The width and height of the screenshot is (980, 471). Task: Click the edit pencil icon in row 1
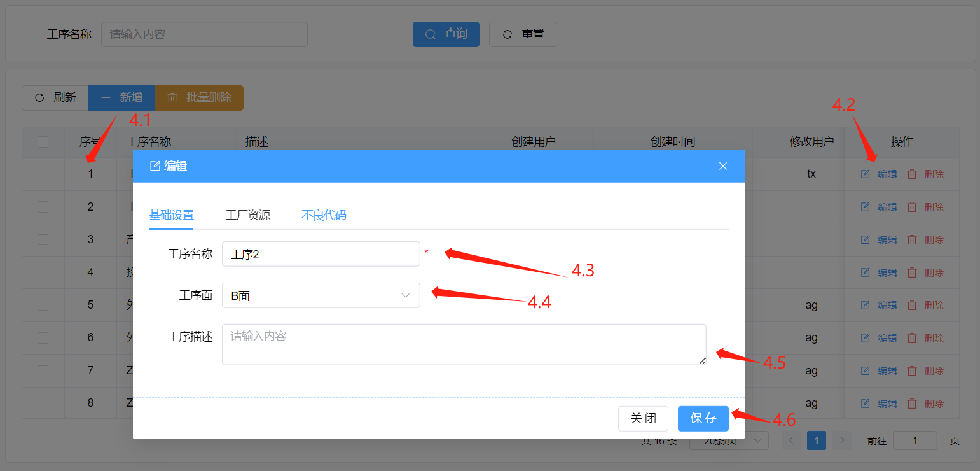tap(865, 174)
